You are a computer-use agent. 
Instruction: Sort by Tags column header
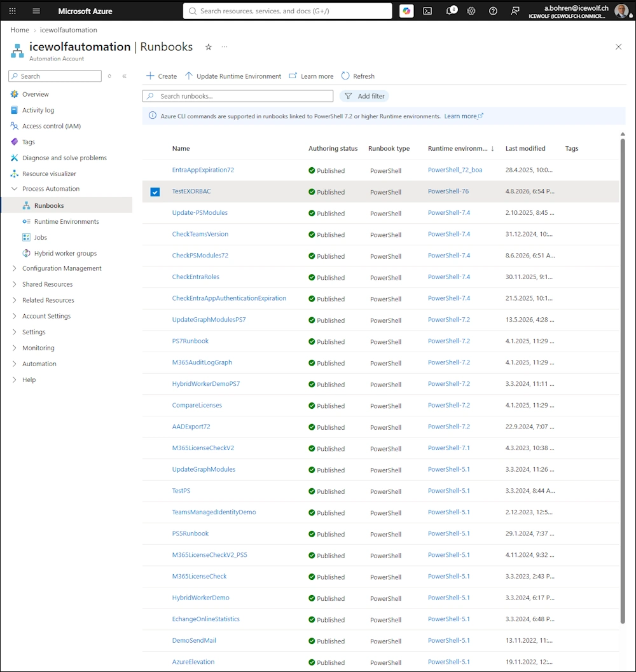tap(572, 148)
